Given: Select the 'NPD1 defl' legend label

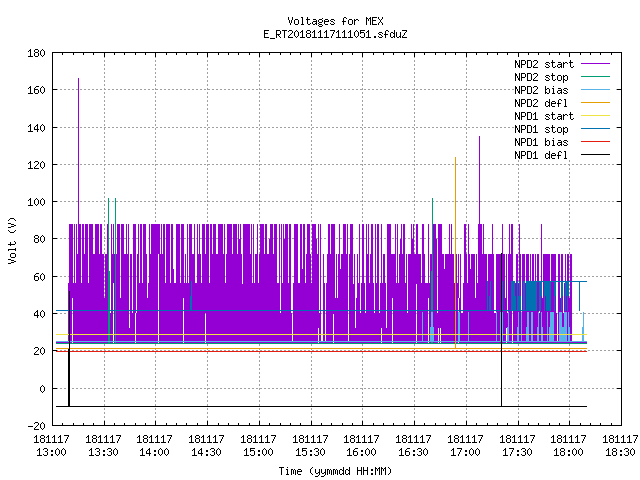Looking at the screenshot, I should tap(541, 156).
